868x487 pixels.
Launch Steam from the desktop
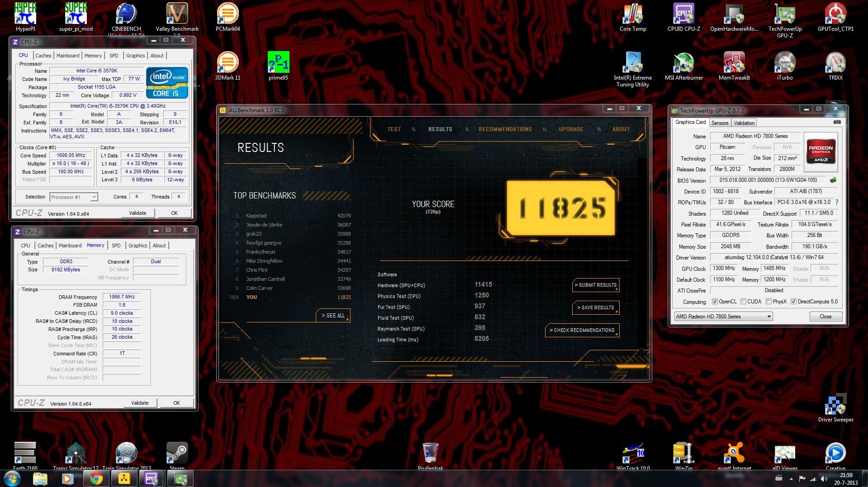pos(177,456)
